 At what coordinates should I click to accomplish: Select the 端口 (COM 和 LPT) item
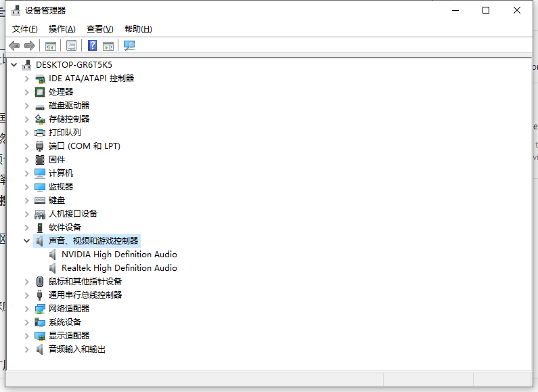84,146
